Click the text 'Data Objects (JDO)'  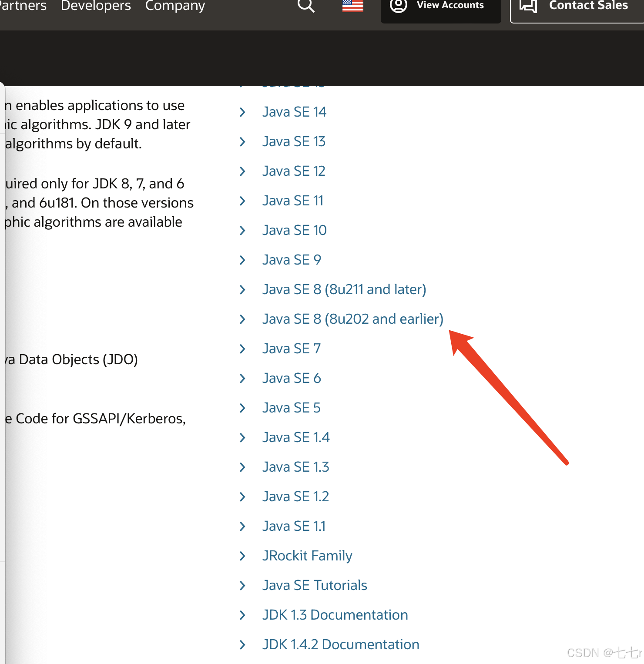78,359
